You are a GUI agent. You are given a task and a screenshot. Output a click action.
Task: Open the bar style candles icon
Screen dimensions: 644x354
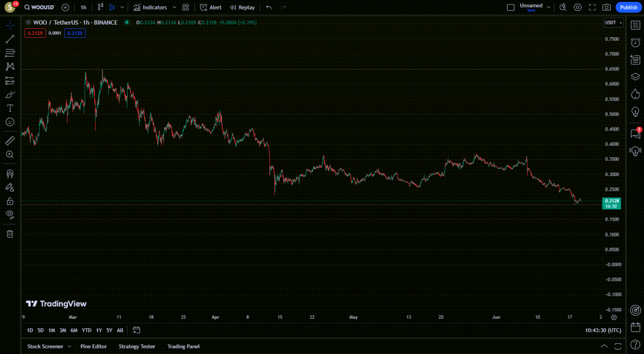pyautogui.click(x=101, y=8)
